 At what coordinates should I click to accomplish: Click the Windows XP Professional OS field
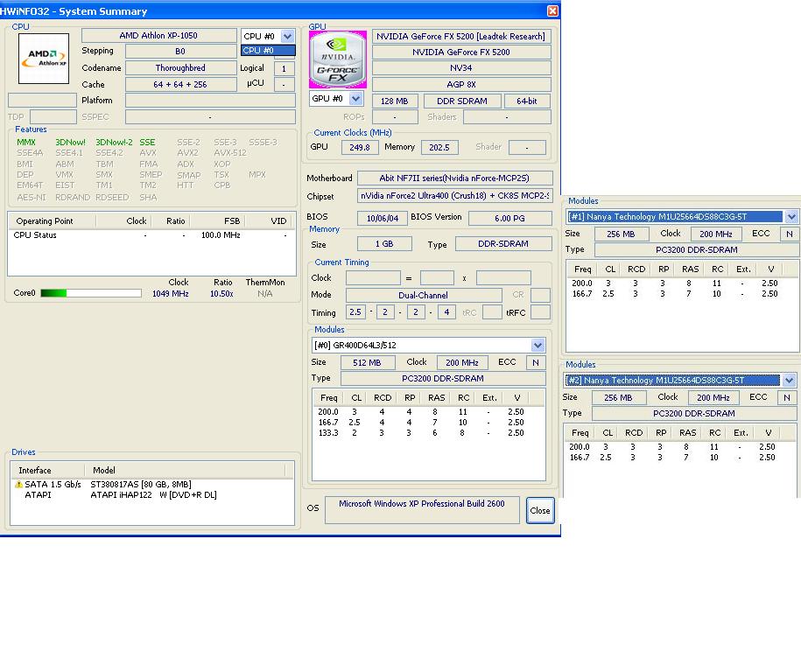[x=422, y=509]
